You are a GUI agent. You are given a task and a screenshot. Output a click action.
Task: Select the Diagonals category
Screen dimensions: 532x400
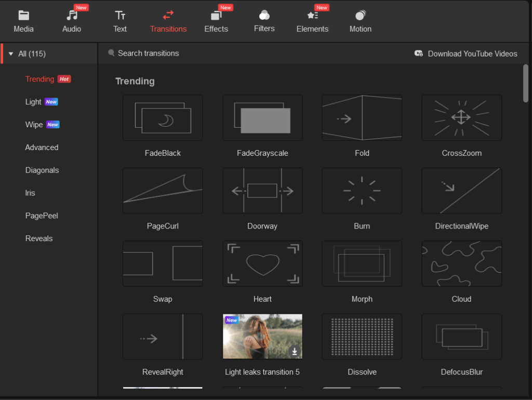[42, 170]
